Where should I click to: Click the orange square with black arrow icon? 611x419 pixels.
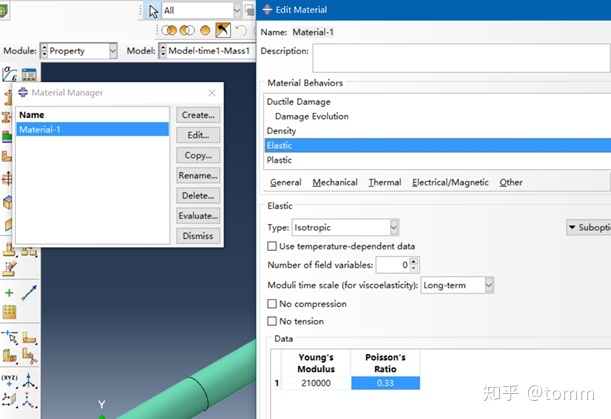pyautogui.click(x=223, y=30)
